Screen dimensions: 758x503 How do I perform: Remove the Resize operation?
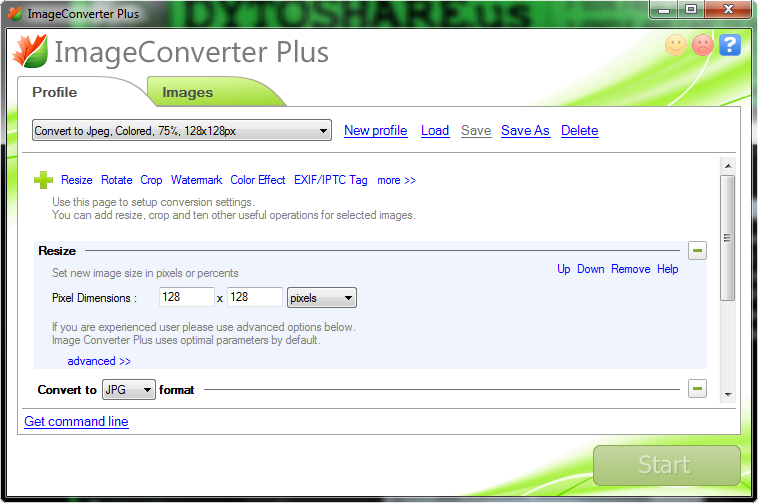631,269
